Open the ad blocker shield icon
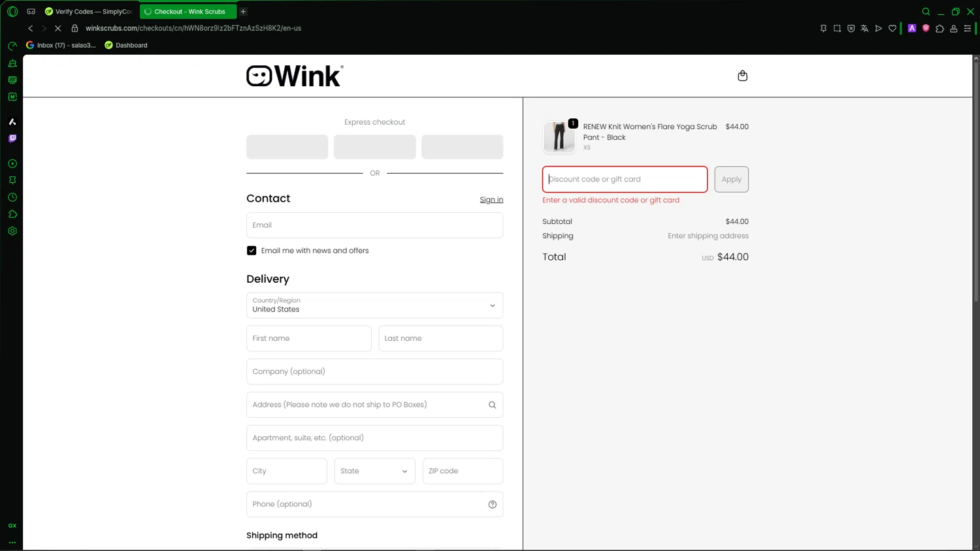This screenshot has height=551, width=980. click(x=851, y=29)
